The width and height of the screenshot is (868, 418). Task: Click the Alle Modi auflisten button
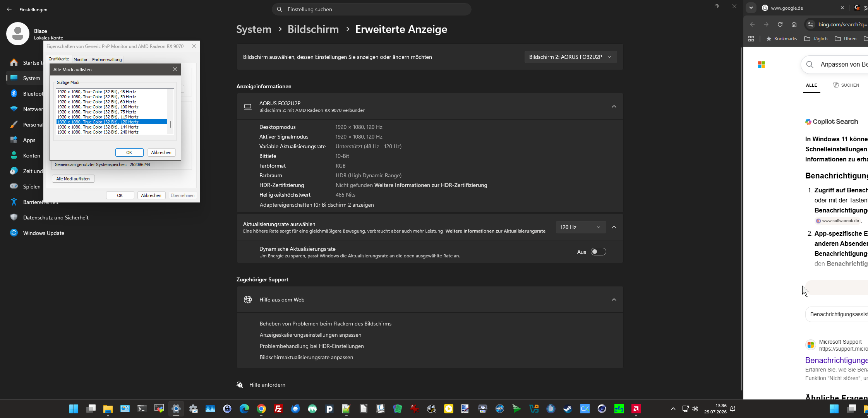73,179
